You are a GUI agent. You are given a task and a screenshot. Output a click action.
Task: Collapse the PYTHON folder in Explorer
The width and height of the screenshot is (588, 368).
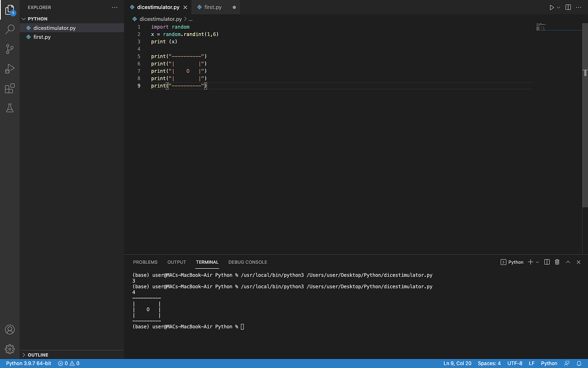click(x=24, y=19)
